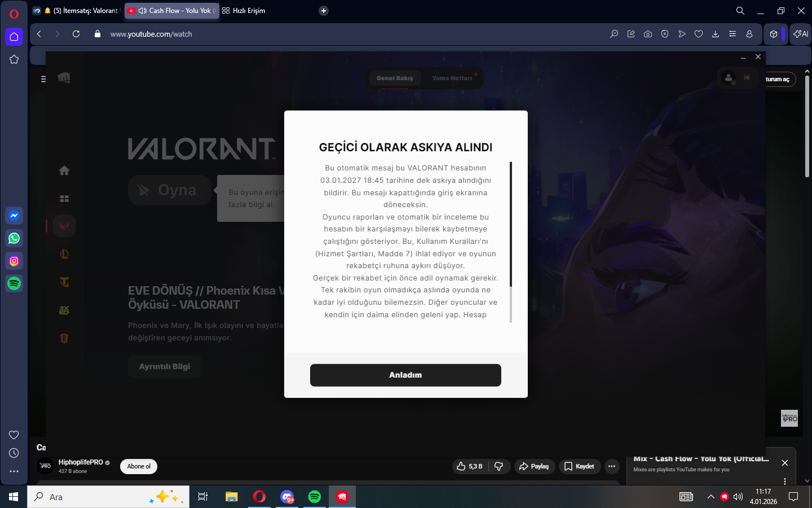Open the Genel Bakış tab in Riot Client

395,78
